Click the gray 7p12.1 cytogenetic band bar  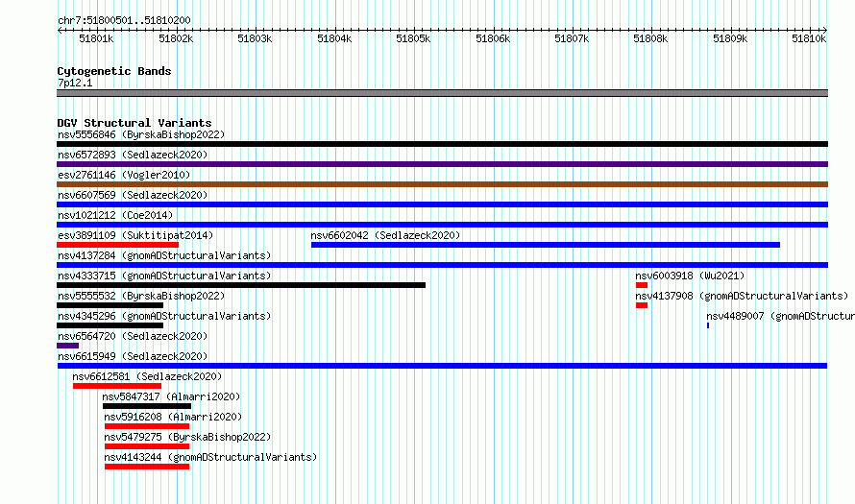(x=442, y=93)
